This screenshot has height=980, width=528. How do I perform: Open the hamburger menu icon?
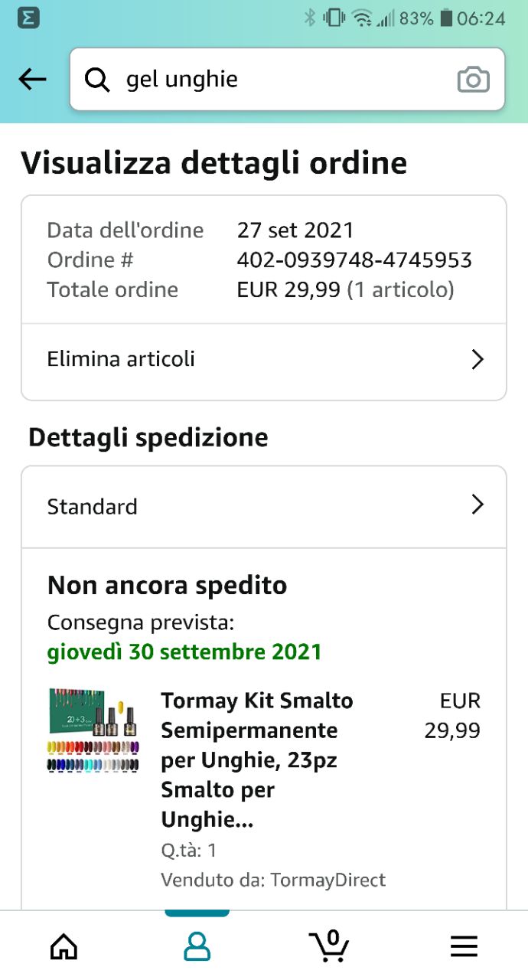[x=464, y=946]
